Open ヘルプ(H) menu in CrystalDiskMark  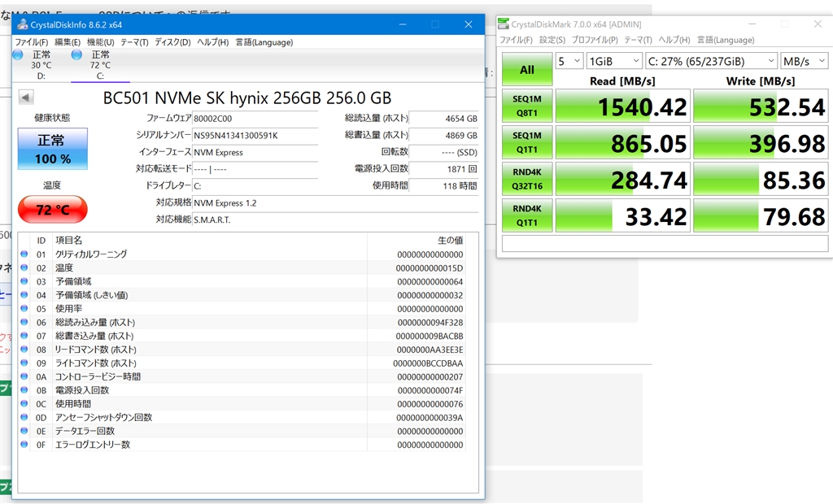coord(674,40)
